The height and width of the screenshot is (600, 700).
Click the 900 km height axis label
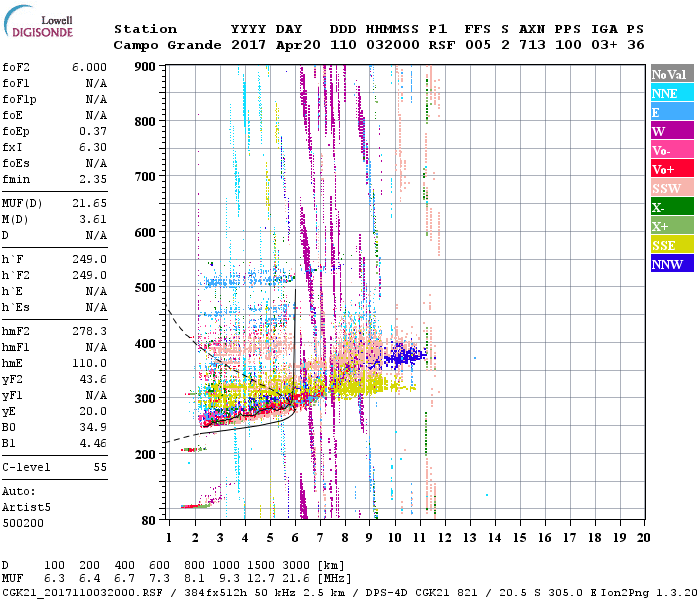[x=146, y=67]
